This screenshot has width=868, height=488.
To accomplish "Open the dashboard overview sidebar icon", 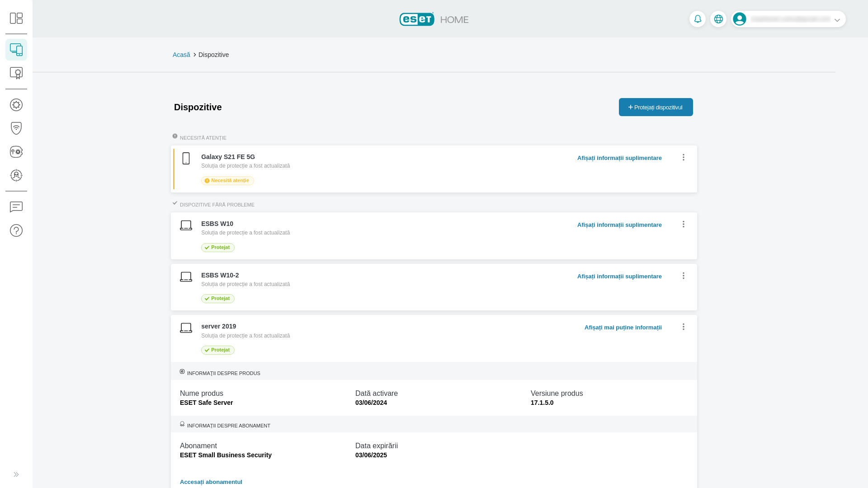I will pos(16,18).
